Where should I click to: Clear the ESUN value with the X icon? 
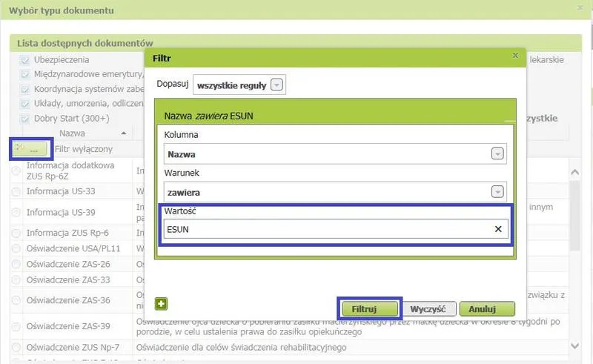click(x=498, y=229)
